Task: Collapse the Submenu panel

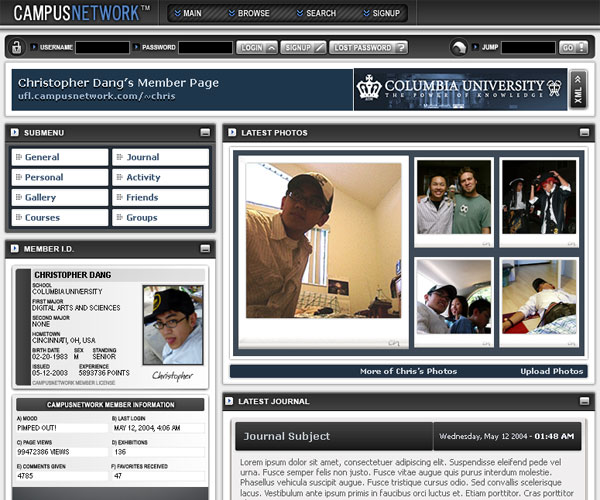Action: coord(205,132)
